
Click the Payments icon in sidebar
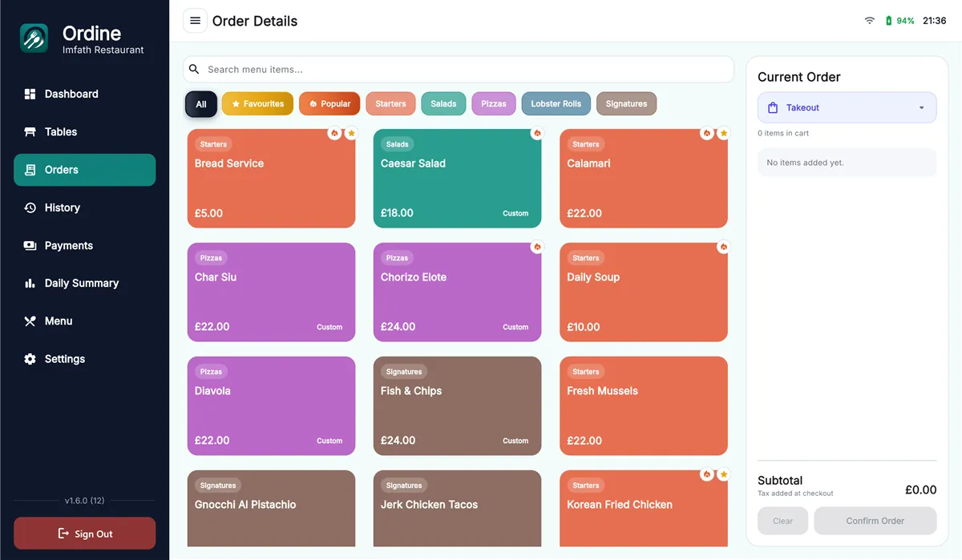click(30, 246)
